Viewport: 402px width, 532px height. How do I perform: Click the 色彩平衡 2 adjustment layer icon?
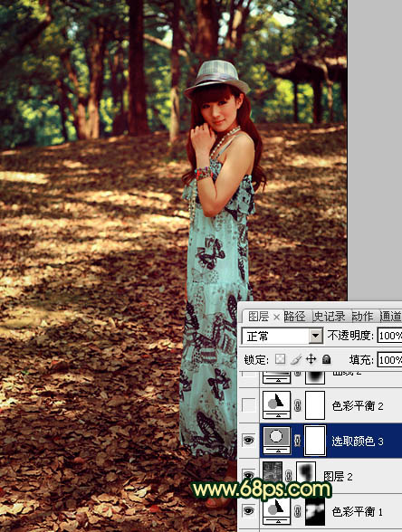[x=277, y=404]
